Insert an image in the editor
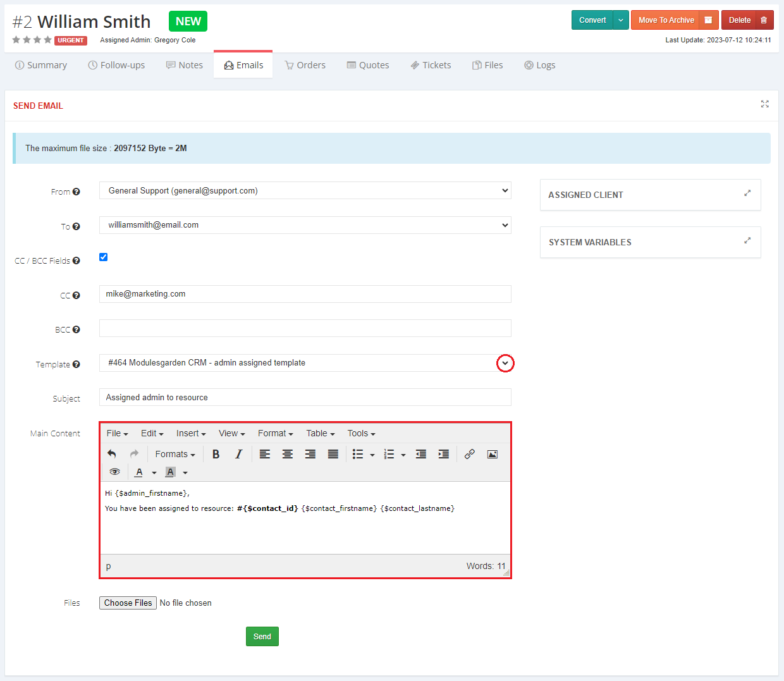The image size is (784, 681). (x=493, y=454)
